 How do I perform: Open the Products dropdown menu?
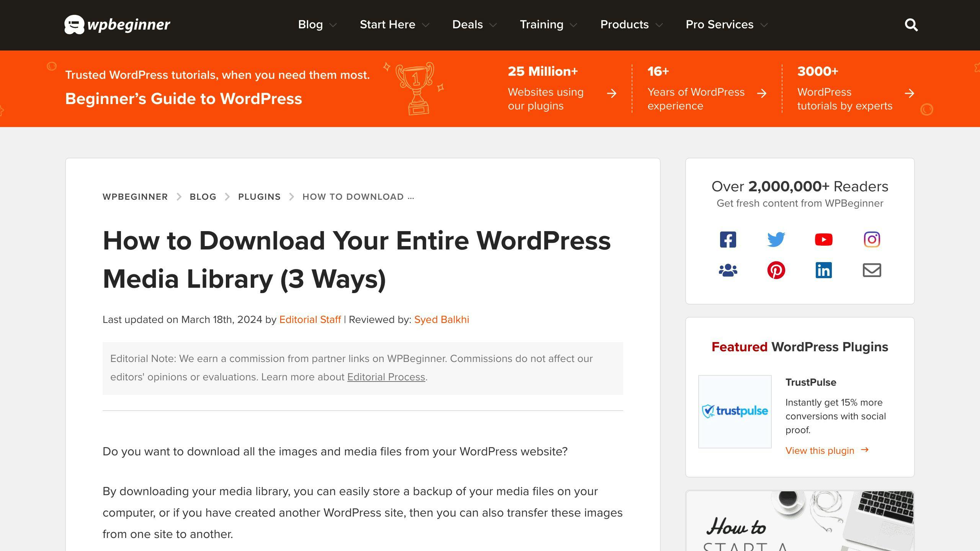(624, 24)
